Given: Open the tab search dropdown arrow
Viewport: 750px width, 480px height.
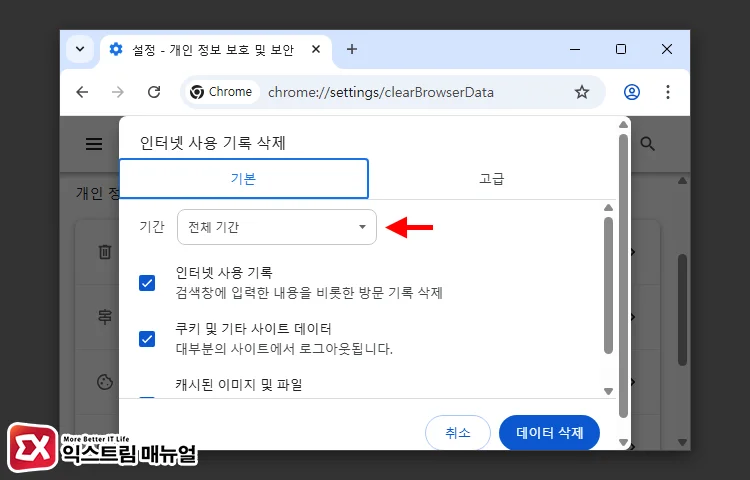Looking at the screenshot, I should click(x=80, y=49).
